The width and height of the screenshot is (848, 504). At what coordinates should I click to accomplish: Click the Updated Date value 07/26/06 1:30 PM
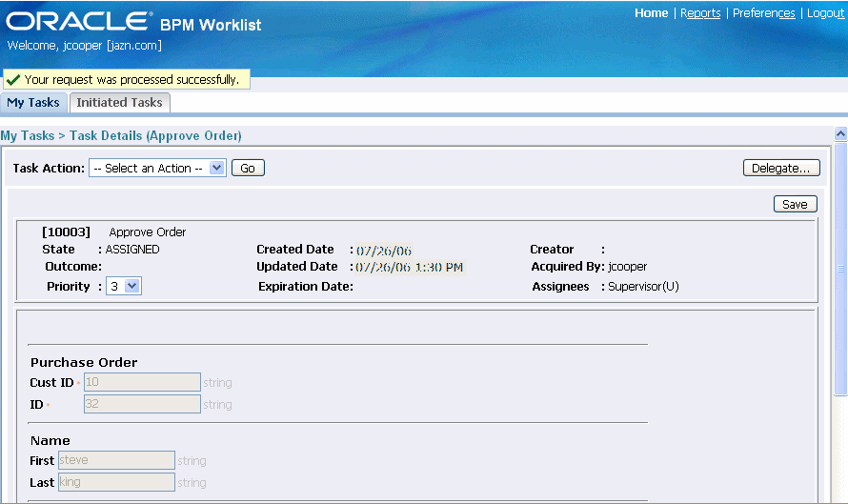click(410, 267)
